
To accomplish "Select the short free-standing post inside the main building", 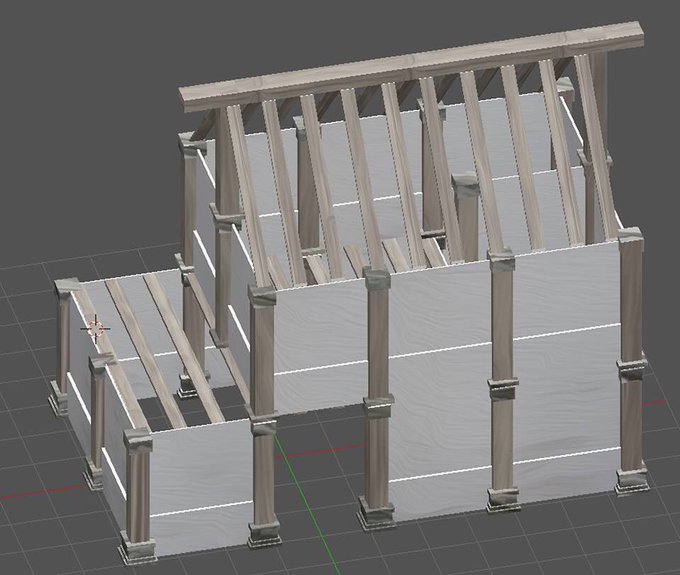I will click(x=467, y=217).
